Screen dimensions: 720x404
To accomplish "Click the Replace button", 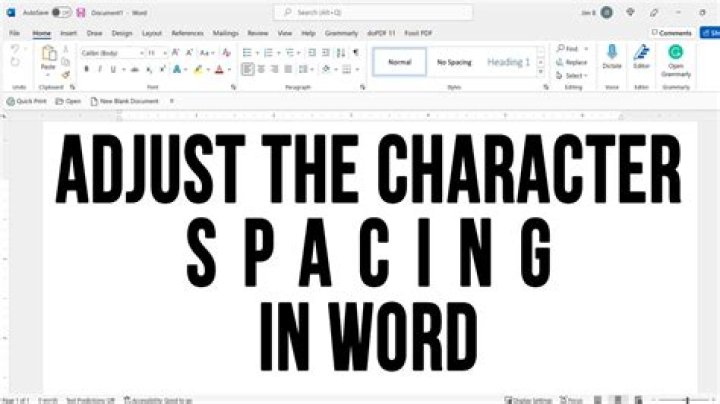I will click(572, 62).
